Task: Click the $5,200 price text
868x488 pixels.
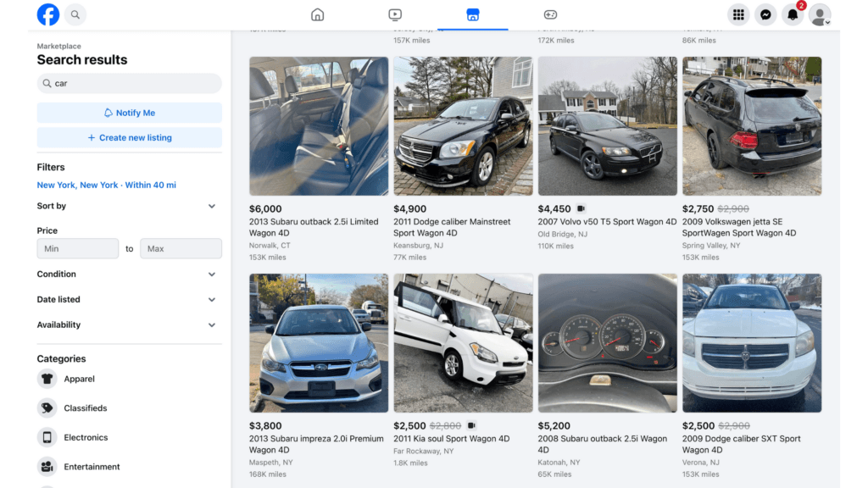Action: (554, 426)
